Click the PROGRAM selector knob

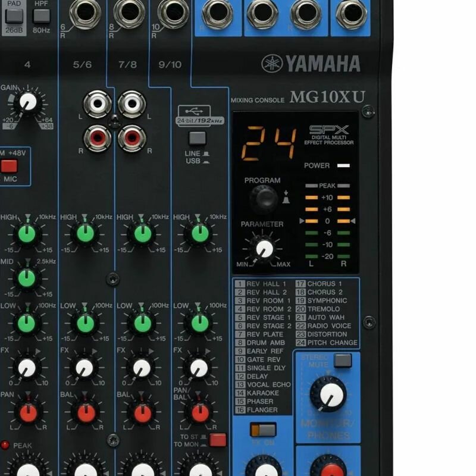(x=264, y=199)
